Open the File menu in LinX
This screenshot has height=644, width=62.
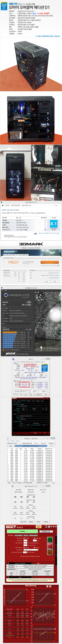[8, 441]
